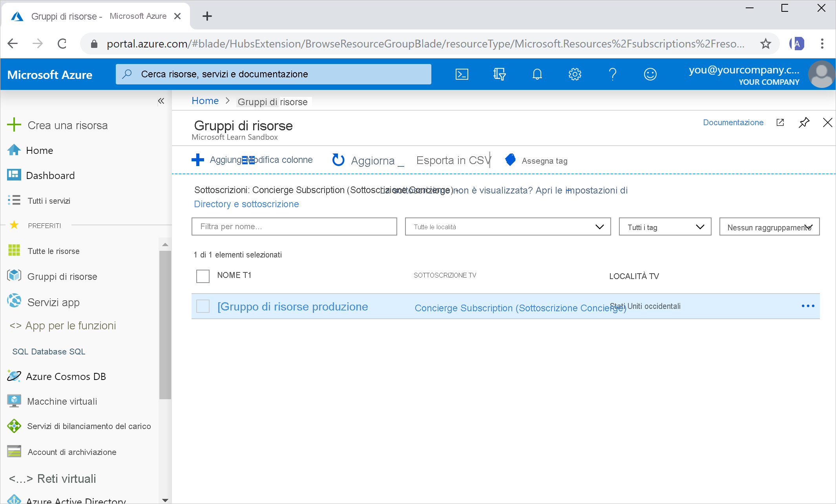Image resolution: width=836 pixels, height=504 pixels.
Task: Click the Home house icon in sidebar
Action: point(14,150)
